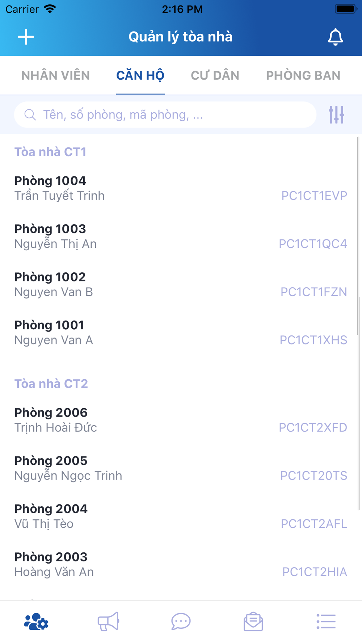Open notifications bell icon
The height and width of the screenshot is (644, 362).
pos(335,37)
